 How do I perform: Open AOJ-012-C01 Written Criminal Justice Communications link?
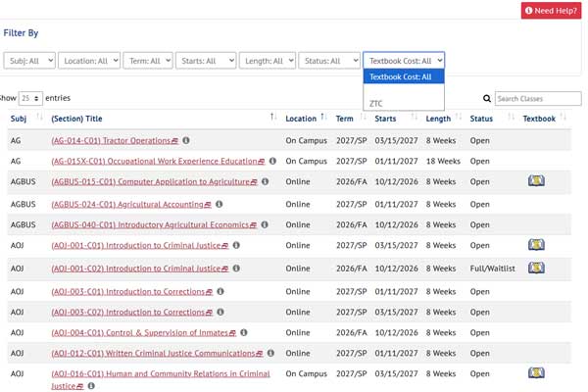click(x=157, y=353)
